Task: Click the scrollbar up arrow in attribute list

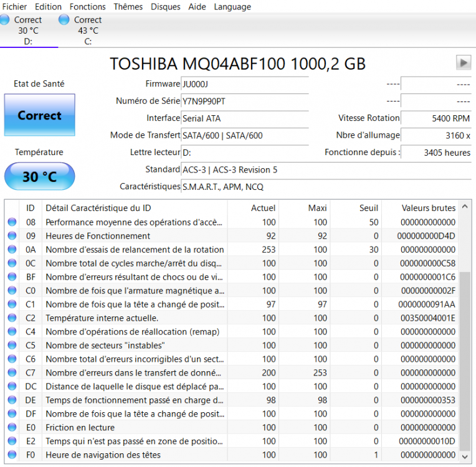Action: click(x=465, y=207)
